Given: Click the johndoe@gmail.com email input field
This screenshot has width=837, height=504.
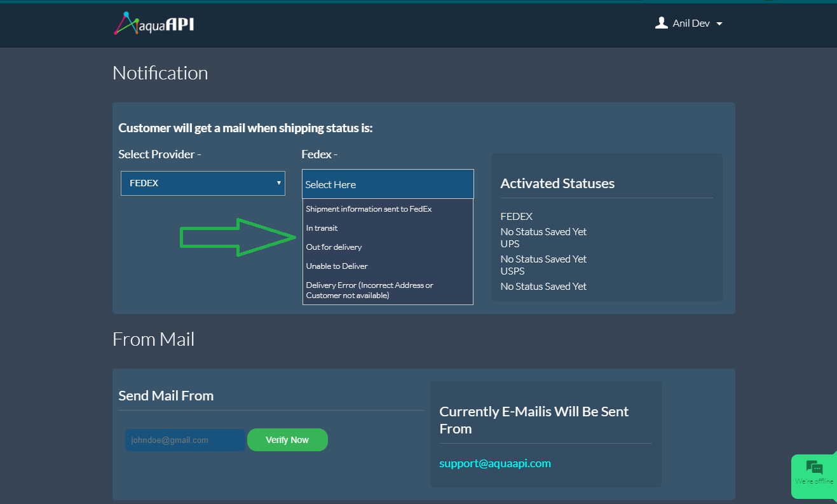Looking at the screenshot, I should coord(185,440).
